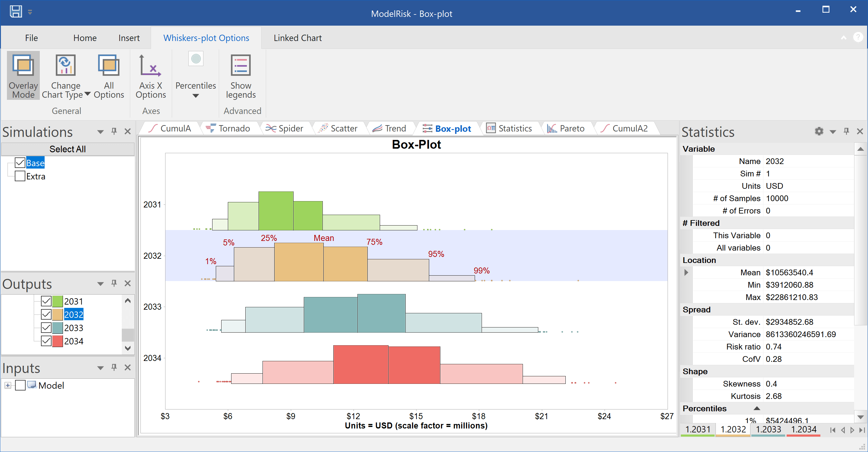Click the Help button top right
The image size is (868, 452).
click(x=858, y=37)
